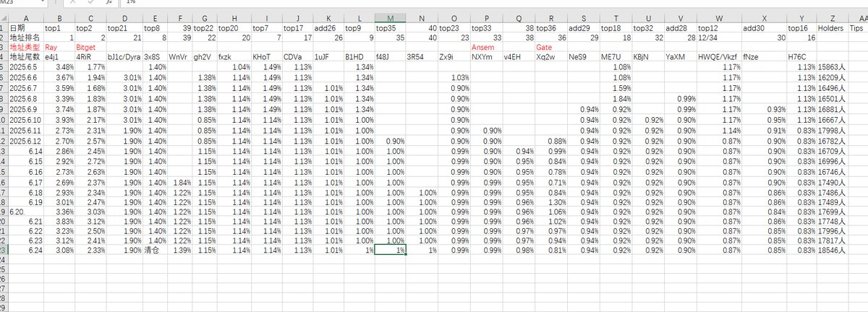The height and width of the screenshot is (312, 868).
Task: Select column H header
Action: click(234, 17)
